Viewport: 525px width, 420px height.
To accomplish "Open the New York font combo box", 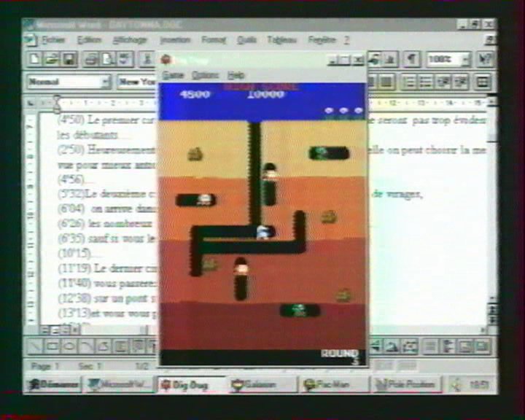I will coord(137,82).
